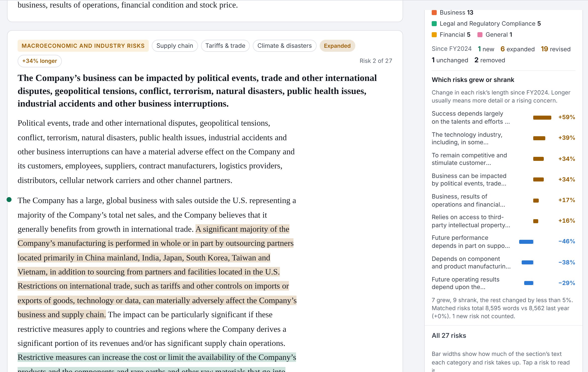Filter by 19 revised risks
Image resolution: width=588 pixels, height=372 pixels.
pyautogui.click(x=556, y=49)
